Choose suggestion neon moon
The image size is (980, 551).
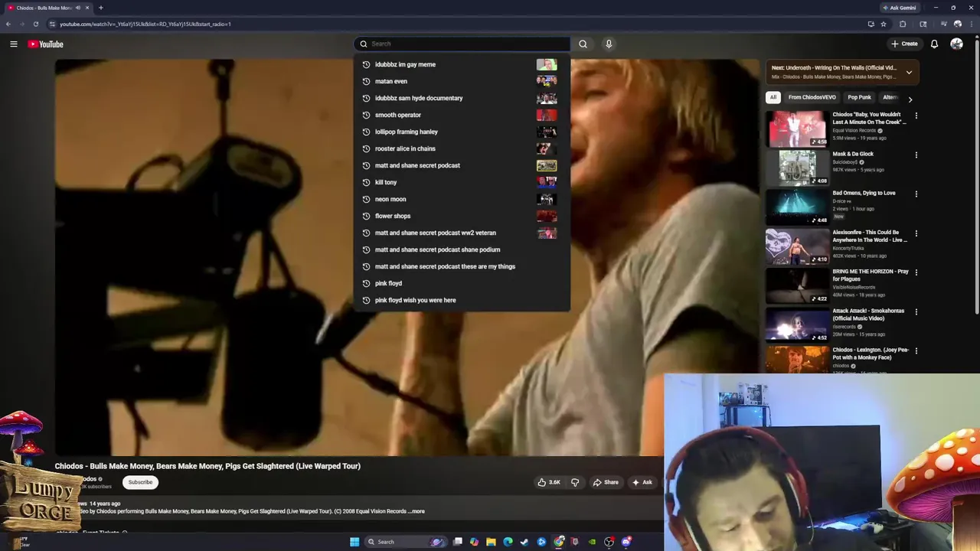click(462, 199)
